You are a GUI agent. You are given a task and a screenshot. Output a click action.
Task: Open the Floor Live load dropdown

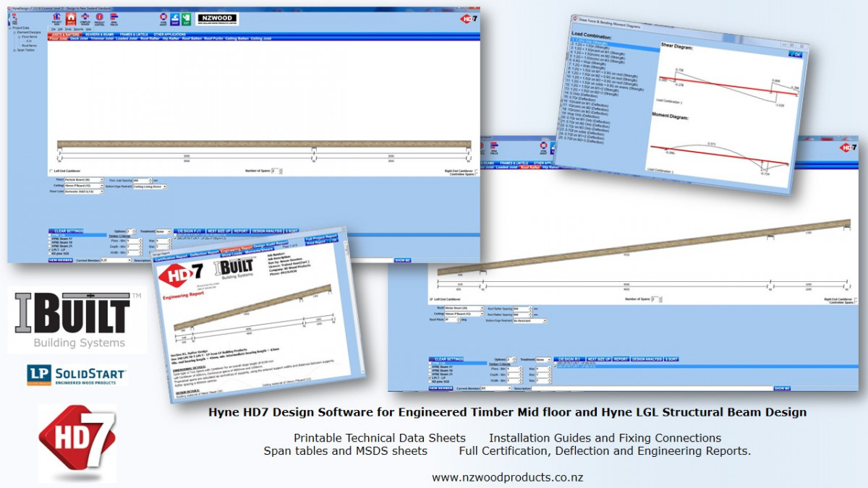pos(85,192)
